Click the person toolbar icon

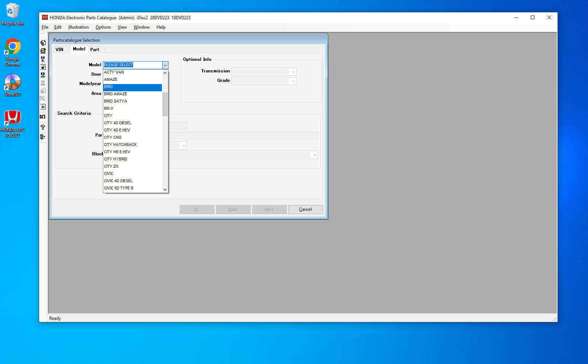[43, 59]
